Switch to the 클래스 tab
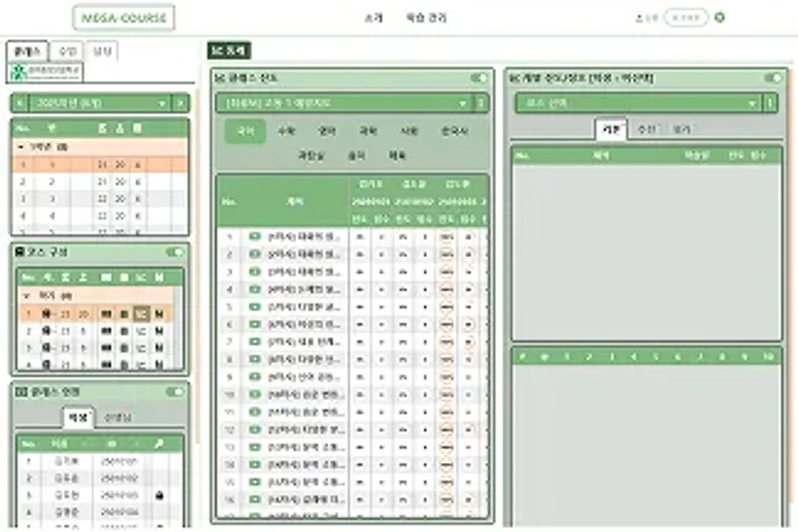798x532 pixels. pos(27,51)
